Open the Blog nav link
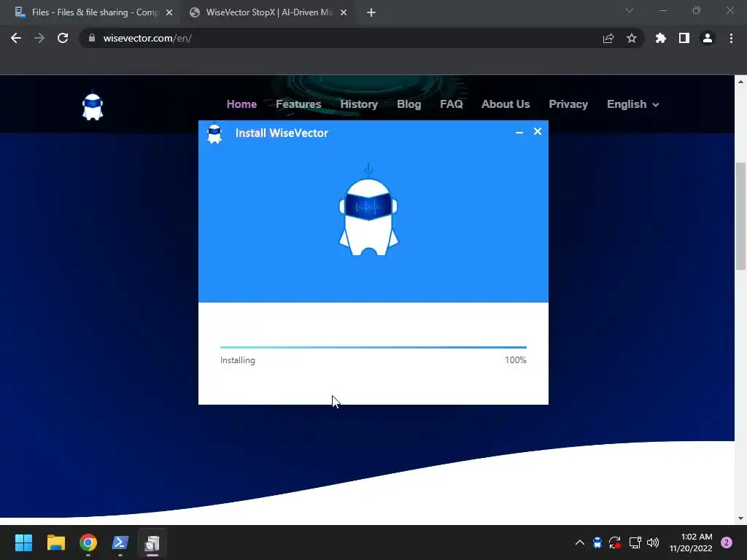The image size is (747, 560). (x=409, y=104)
